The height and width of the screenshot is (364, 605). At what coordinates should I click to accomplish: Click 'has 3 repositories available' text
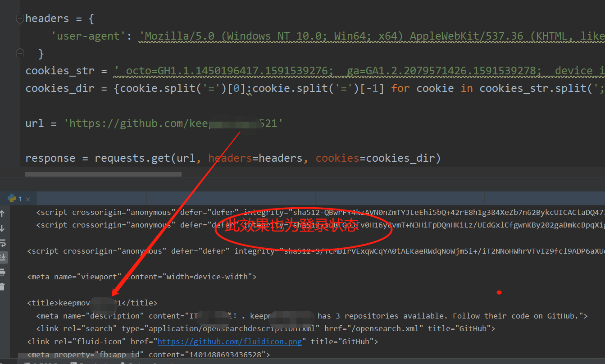[x=383, y=316]
